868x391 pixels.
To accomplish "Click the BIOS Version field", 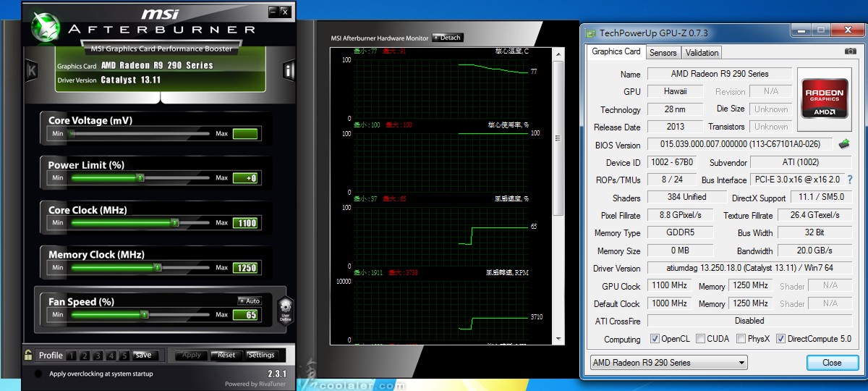I will point(739,145).
